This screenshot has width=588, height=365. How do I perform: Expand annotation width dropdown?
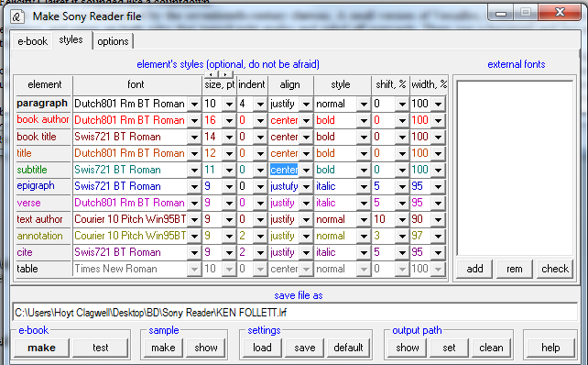(438, 237)
